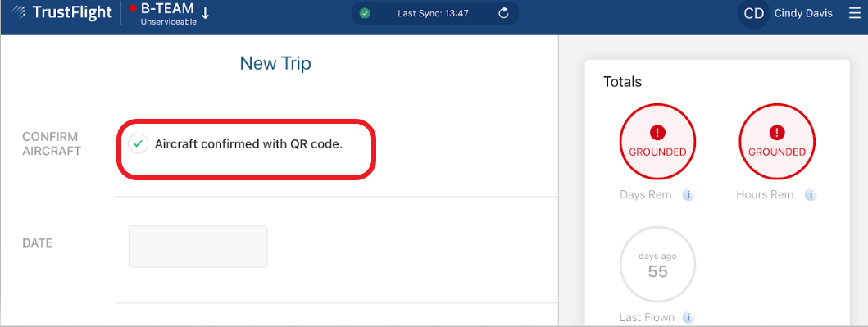This screenshot has height=327, width=868.
Task: Click the aircraft confirmed green checkmark
Action: click(139, 144)
